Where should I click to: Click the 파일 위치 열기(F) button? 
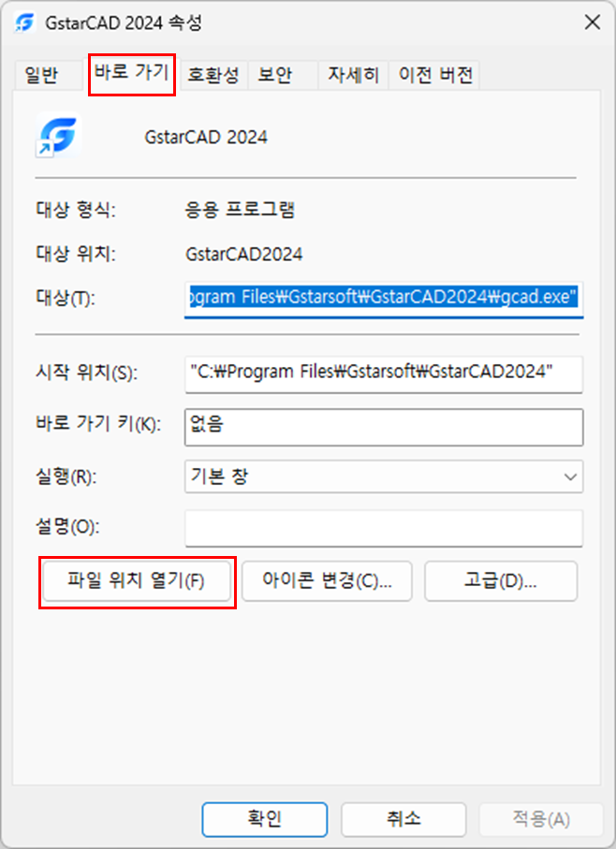click(137, 581)
